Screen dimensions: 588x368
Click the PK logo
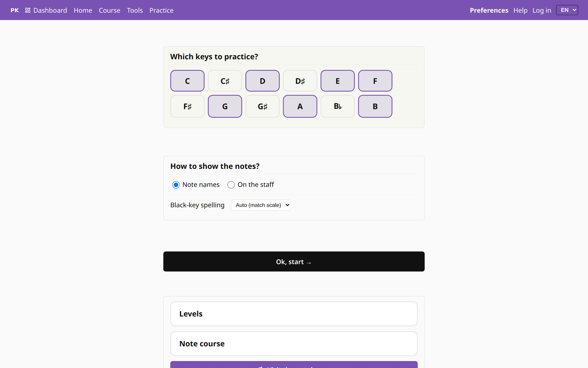point(14,10)
